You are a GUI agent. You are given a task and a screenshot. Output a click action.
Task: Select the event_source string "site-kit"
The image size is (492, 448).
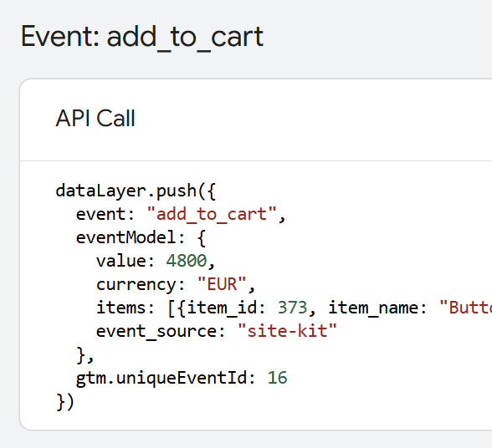point(288,331)
